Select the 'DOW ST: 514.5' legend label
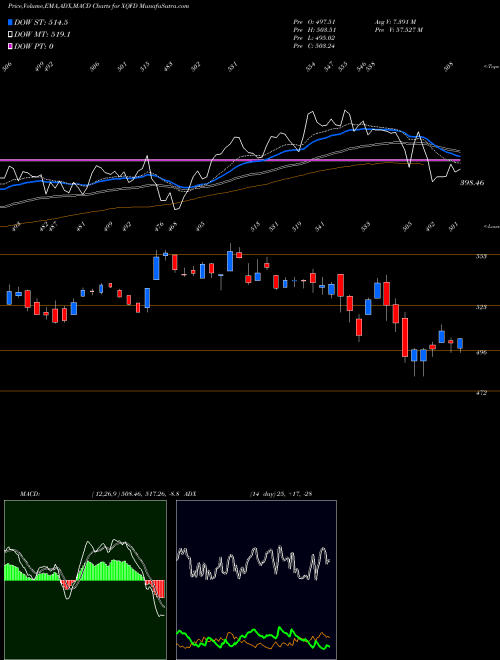Viewport: 500px width, 660px height. click(41, 23)
